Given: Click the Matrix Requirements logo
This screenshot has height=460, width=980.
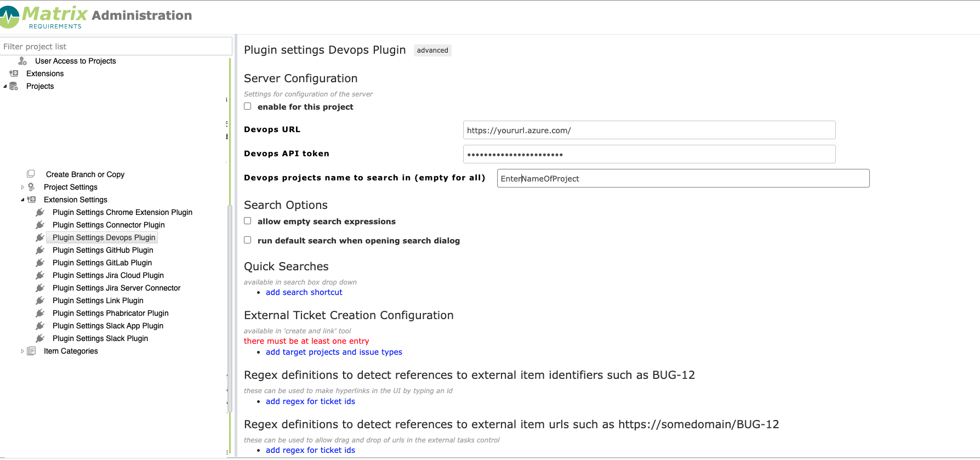Looking at the screenshot, I should (44, 17).
